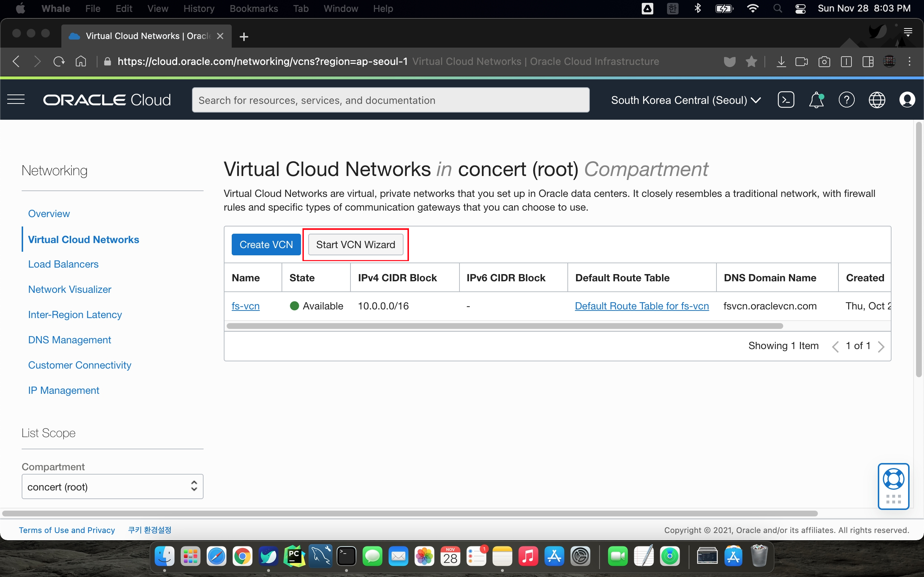Open the browser screenshot camera tool
This screenshot has height=577, width=924.
point(824,61)
